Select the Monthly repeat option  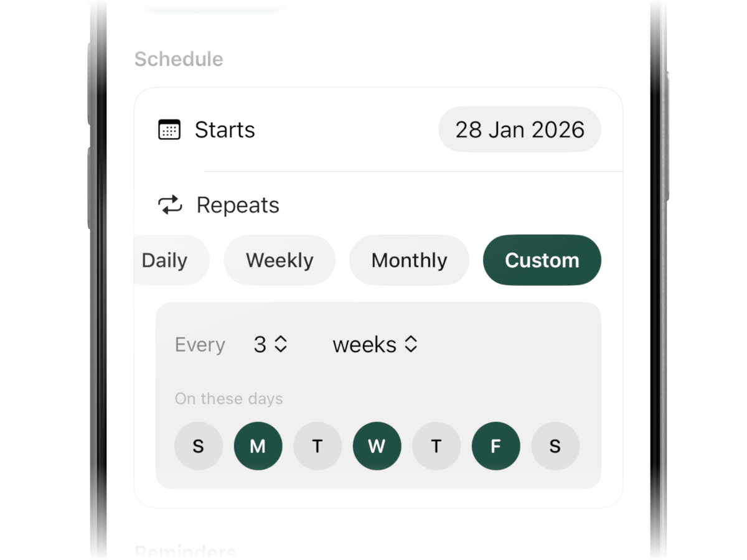[409, 260]
